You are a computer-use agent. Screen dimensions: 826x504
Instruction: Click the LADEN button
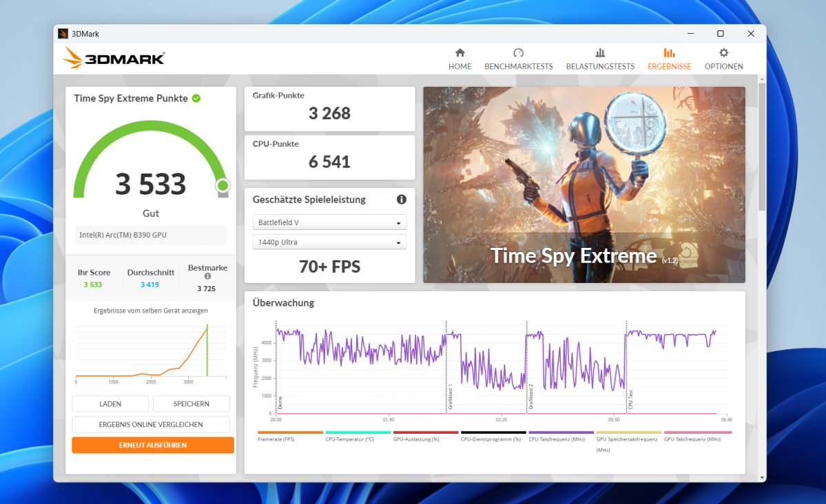point(110,404)
